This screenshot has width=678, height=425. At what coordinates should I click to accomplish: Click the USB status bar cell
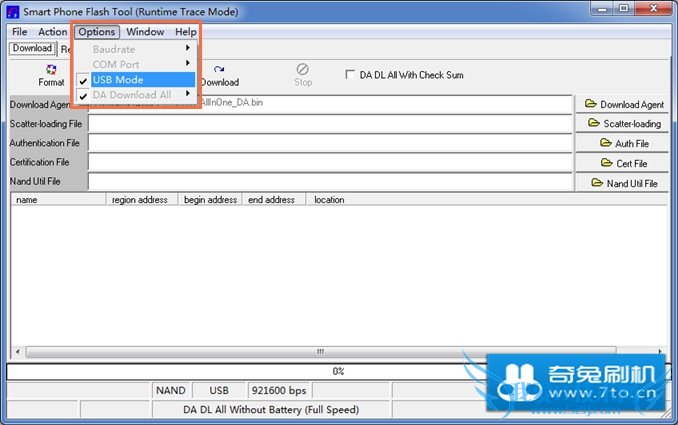[219, 390]
